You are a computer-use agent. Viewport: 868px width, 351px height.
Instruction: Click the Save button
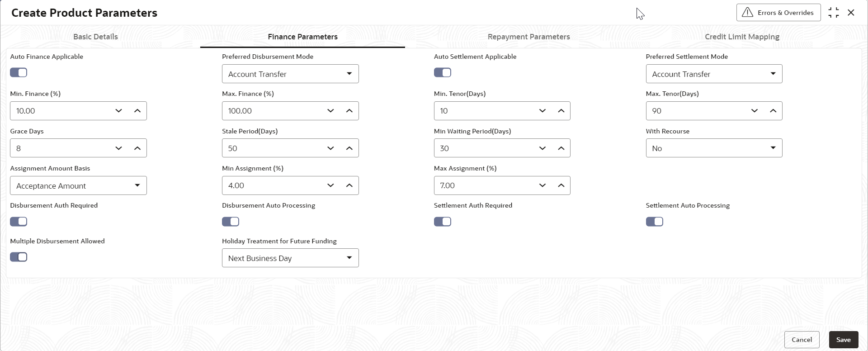point(843,340)
